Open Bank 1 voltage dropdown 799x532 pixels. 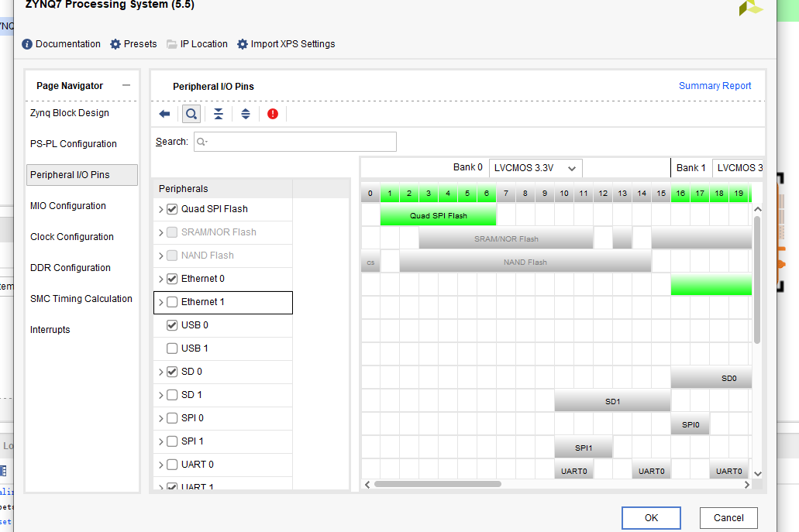737,168
